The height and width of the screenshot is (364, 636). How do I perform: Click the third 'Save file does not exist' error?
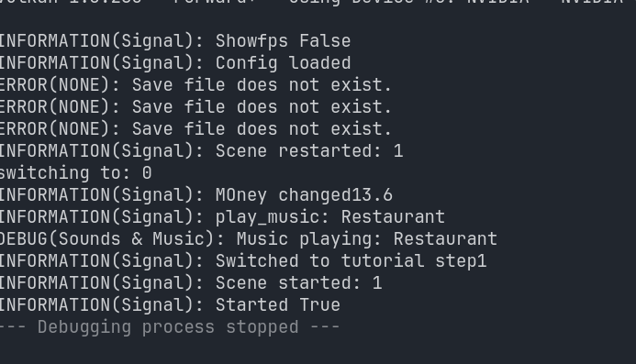point(195,128)
